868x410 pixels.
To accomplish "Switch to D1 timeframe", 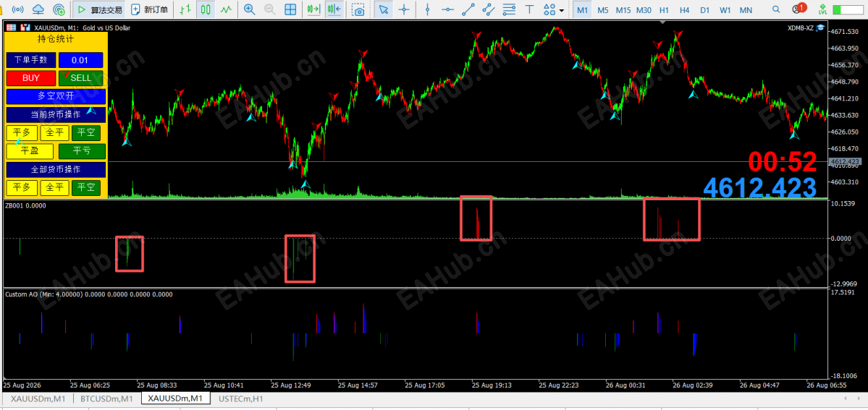I will click(x=704, y=9).
